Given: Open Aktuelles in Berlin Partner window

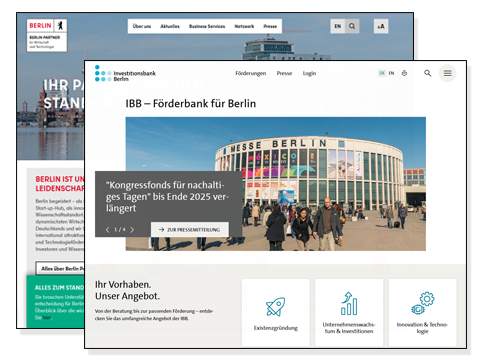Looking at the screenshot, I should point(170,26).
